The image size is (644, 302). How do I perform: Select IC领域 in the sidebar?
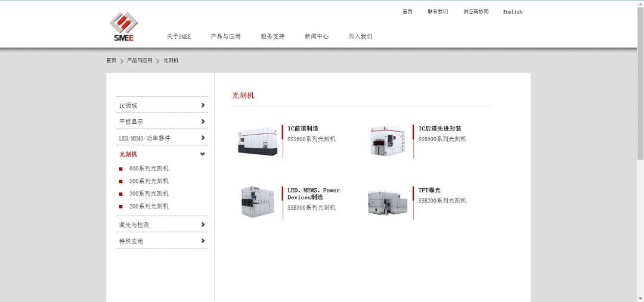pos(128,105)
